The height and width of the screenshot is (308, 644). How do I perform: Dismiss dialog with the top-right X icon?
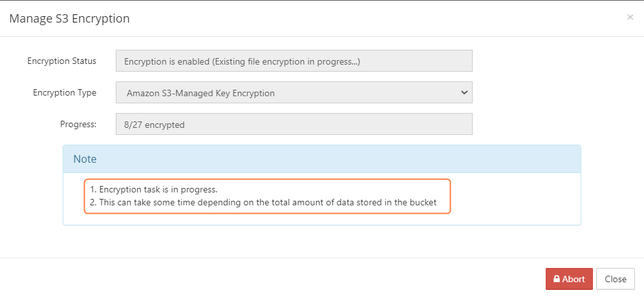pos(630,17)
